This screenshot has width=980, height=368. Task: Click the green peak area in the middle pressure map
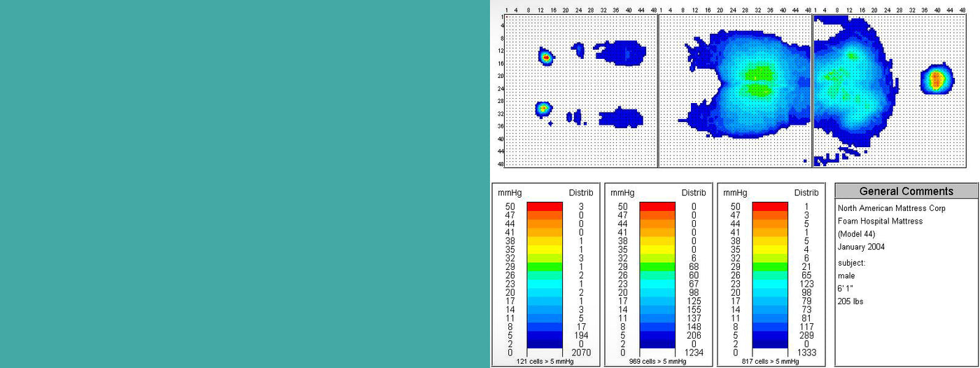click(x=759, y=80)
